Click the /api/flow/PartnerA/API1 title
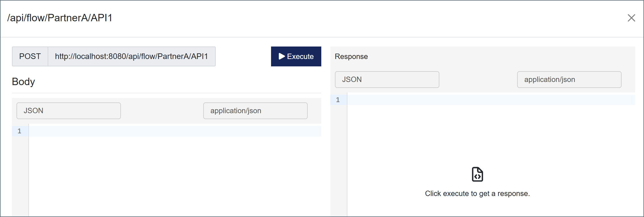The image size is (644, 217). pos(60,18)
